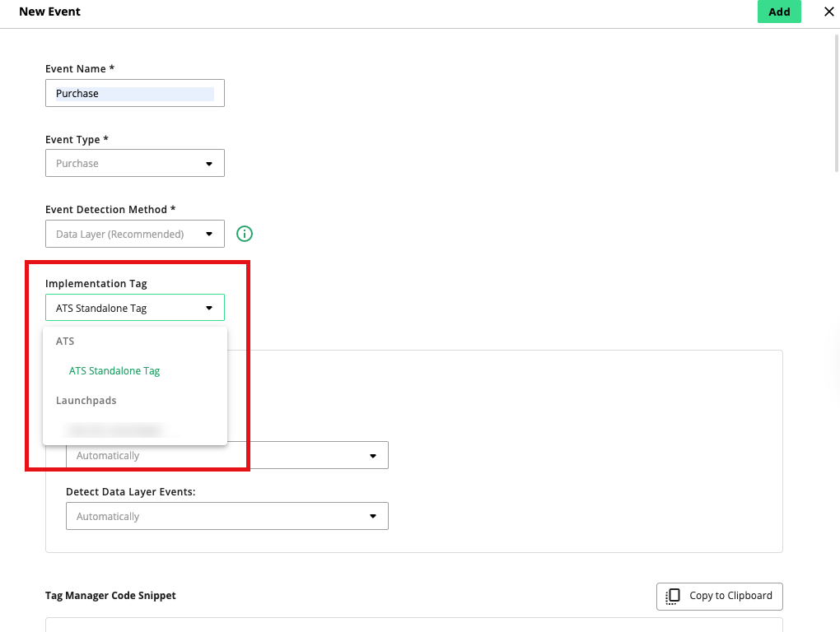The image size is (840, 632).
Task: Click the Event Detection Method caret arrow
Action: (x=209, y=234)
